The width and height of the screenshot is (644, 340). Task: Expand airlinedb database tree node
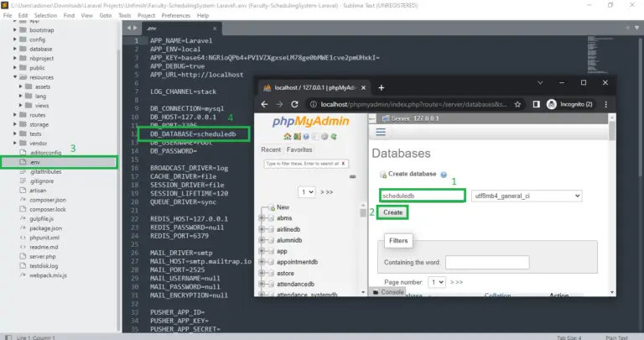click(x=262, y=229)
